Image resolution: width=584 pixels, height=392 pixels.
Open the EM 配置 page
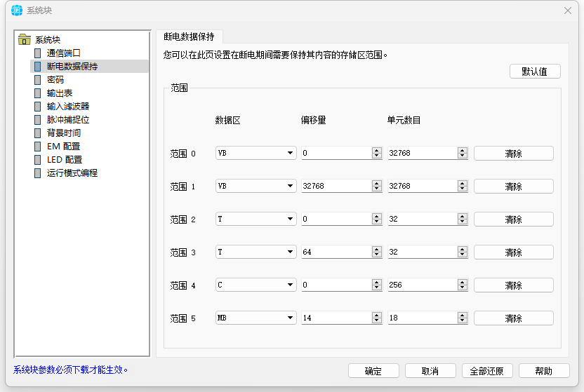click(x=63, y=147)
